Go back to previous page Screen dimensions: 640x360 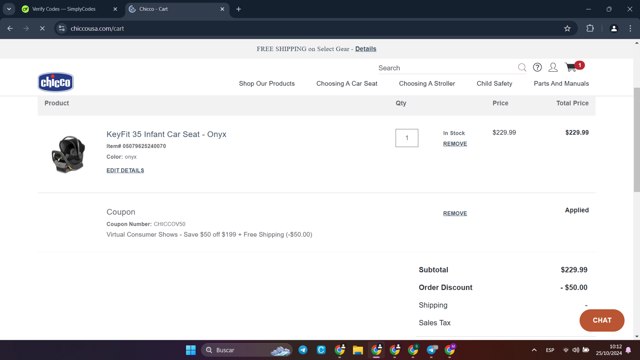point(10,29)
